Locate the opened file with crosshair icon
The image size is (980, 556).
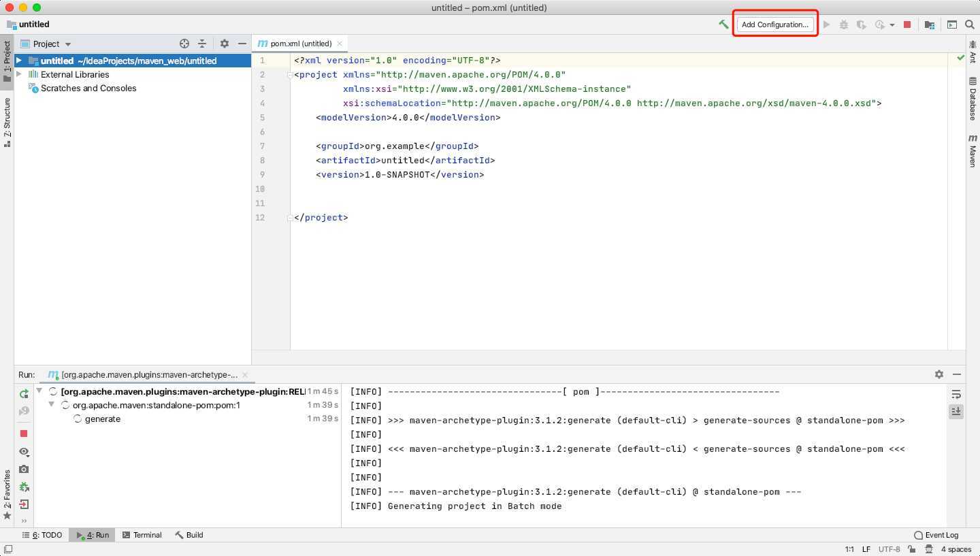pos(184,44)
